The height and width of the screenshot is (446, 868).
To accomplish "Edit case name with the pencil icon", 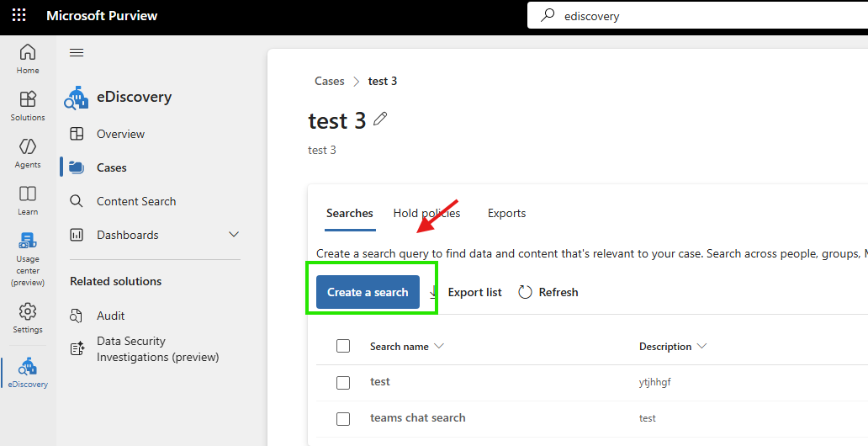I will pyautogui.click(x=380, y=118).
